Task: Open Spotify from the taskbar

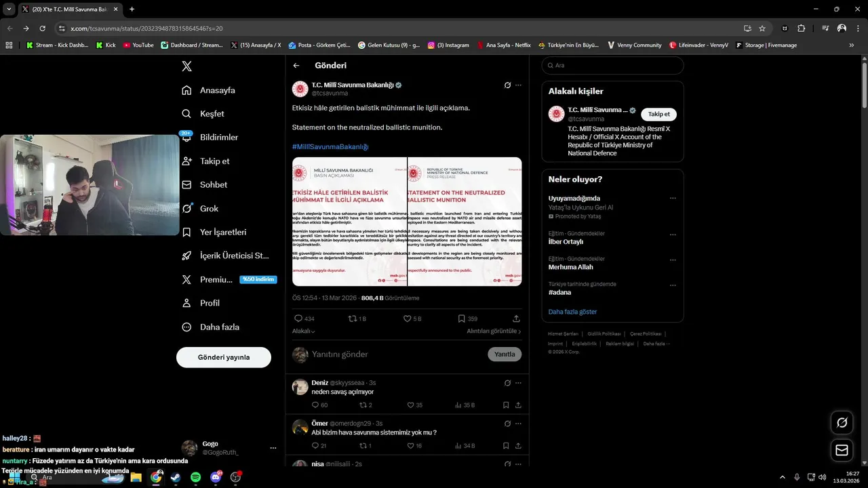Action: (x=195, y=477)
